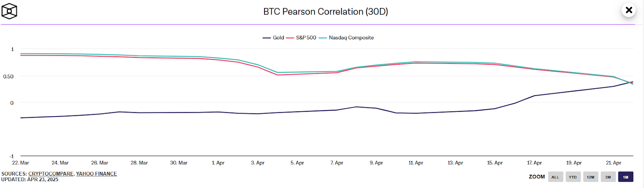
Task: Click the S&P 500 red line marker
Action: pyautogui.click(x=290, y=38)
